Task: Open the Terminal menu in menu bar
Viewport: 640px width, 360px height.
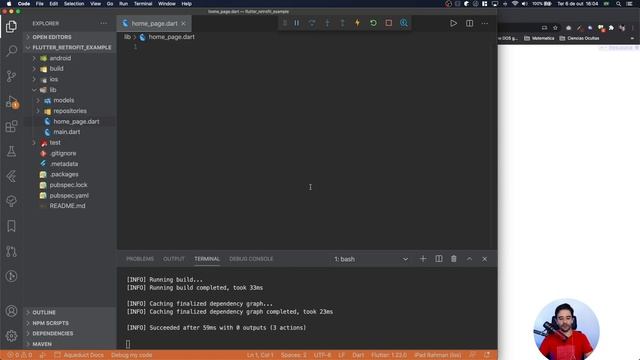Action: [143, 4]
